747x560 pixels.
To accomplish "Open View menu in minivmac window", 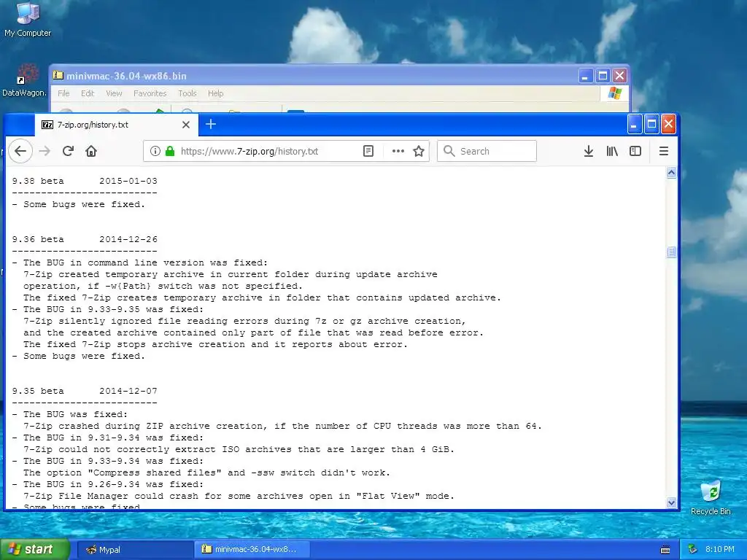I will (114, 93).
